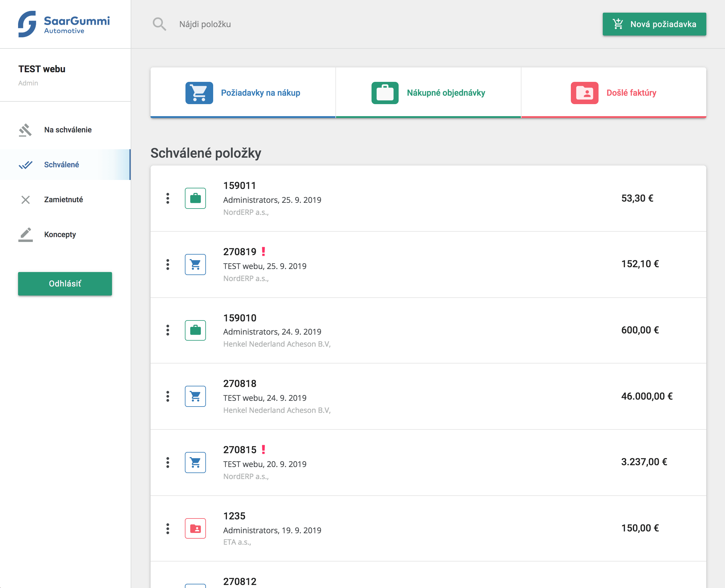This screenshot has height=588, width=725.
Task: Open the Došlé faktúry tab
Action: pyautogui.click(x=614, y=92)
